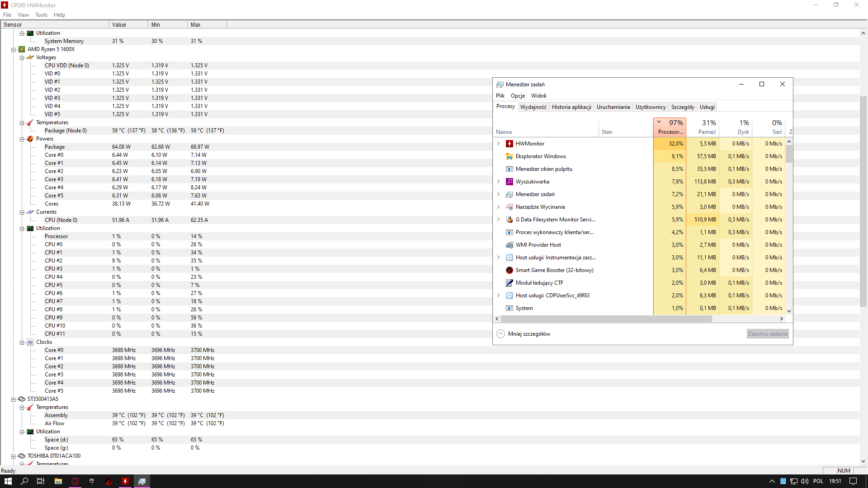This screenshot has width=868, height=488.
Task: Click the Narzędzie Wycinanie scissors icon
Action: point(509,207)
